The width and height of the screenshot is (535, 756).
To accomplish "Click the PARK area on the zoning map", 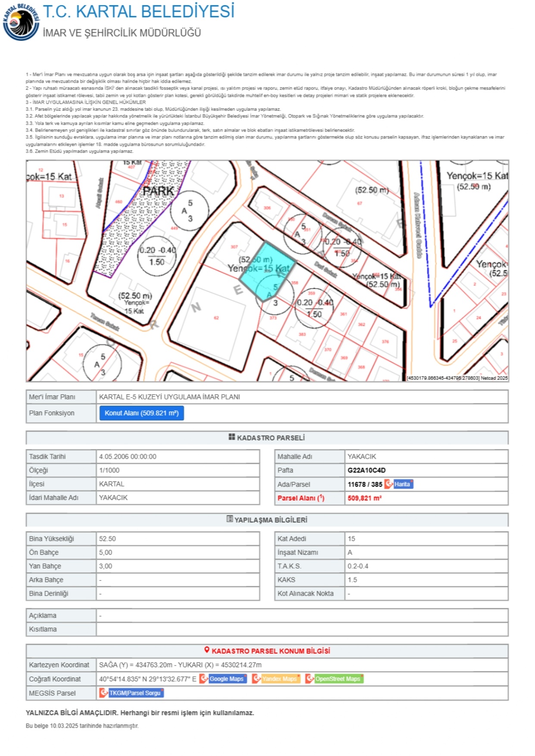I will [x=158, y=191].
